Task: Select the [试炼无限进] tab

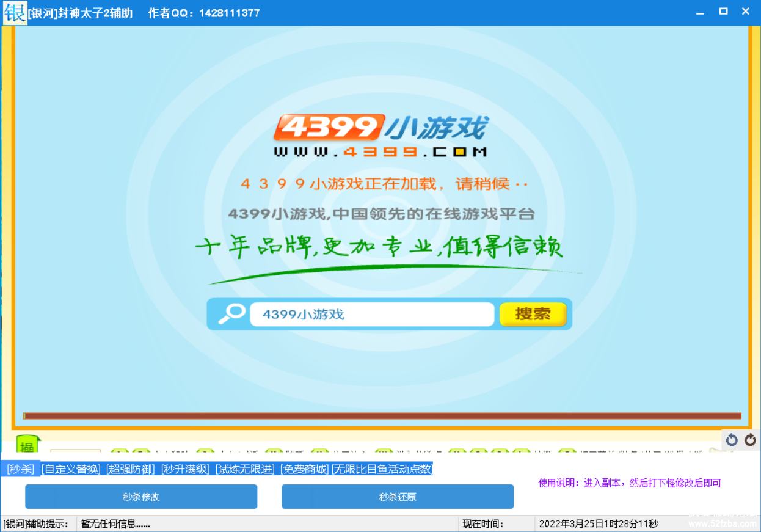Action: [x=245, y=469]
